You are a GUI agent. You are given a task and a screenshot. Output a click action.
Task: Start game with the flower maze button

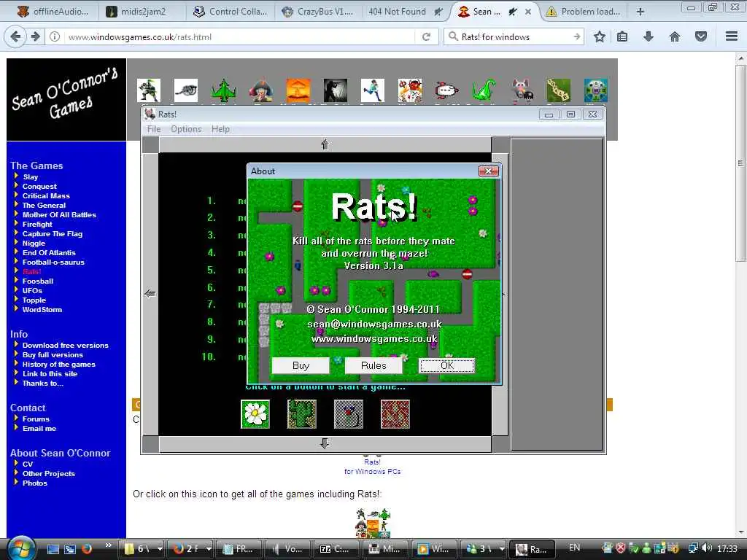coord(255,414)
